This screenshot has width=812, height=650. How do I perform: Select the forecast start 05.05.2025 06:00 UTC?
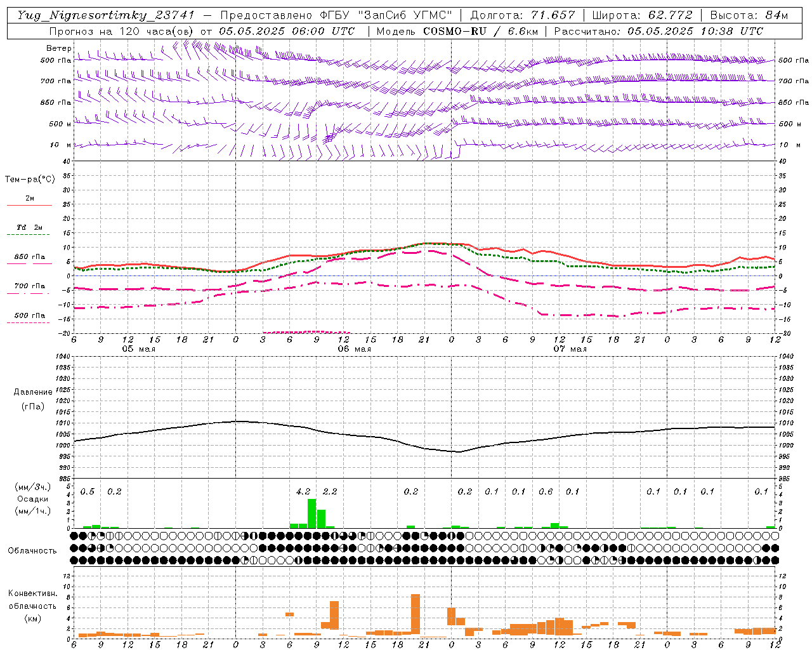point(287,31)
